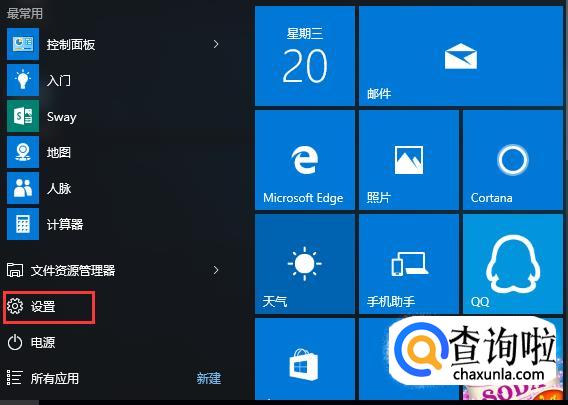Image resolution: width=568 pixels, height=405 pixels.
Task: Open the Sway app icon
Action: (x=23, y=116)
